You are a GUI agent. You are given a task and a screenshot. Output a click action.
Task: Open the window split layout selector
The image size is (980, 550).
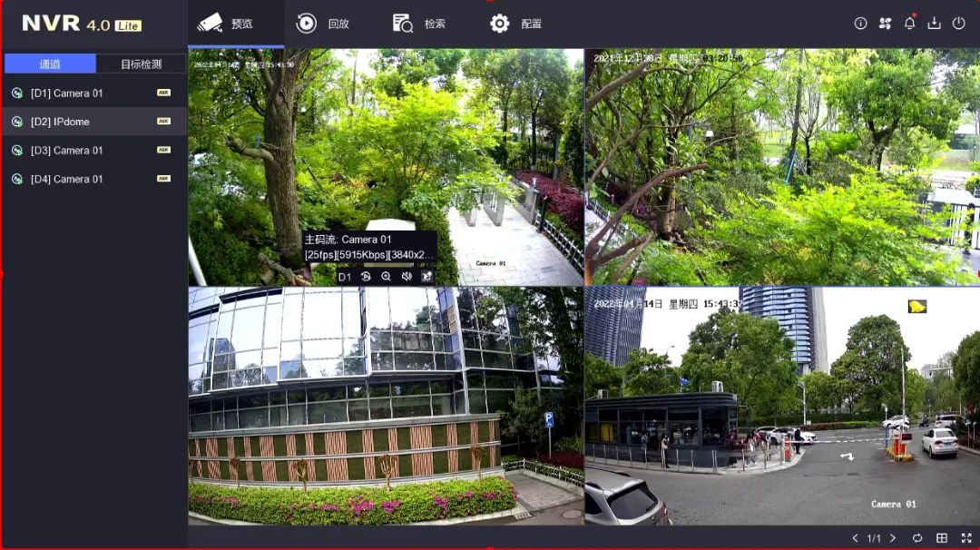pyautogui.click(x=942, y=538)
